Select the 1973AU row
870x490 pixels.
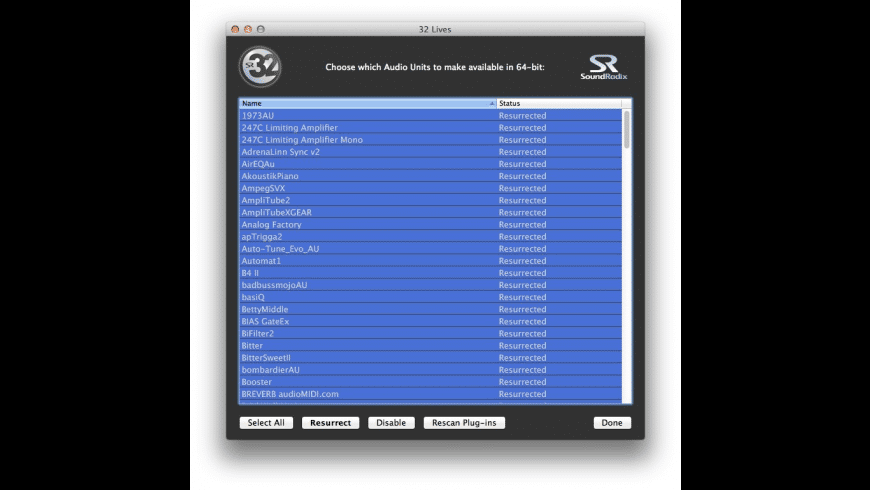[431, 115]
